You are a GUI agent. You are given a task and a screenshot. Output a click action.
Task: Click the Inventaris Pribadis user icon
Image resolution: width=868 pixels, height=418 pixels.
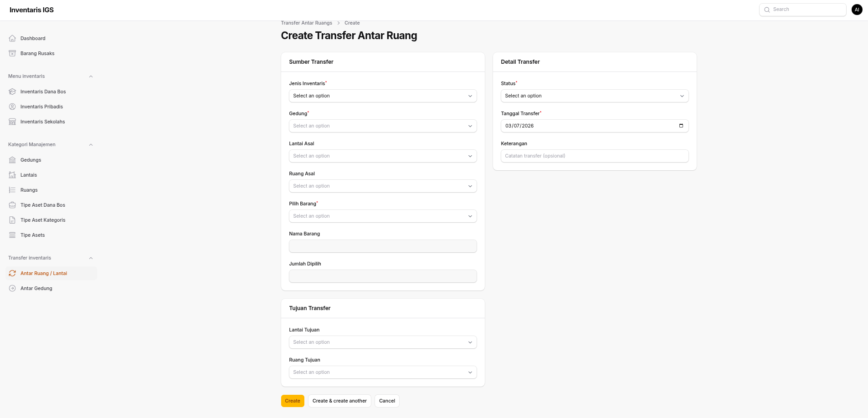[x=12, y=107]
